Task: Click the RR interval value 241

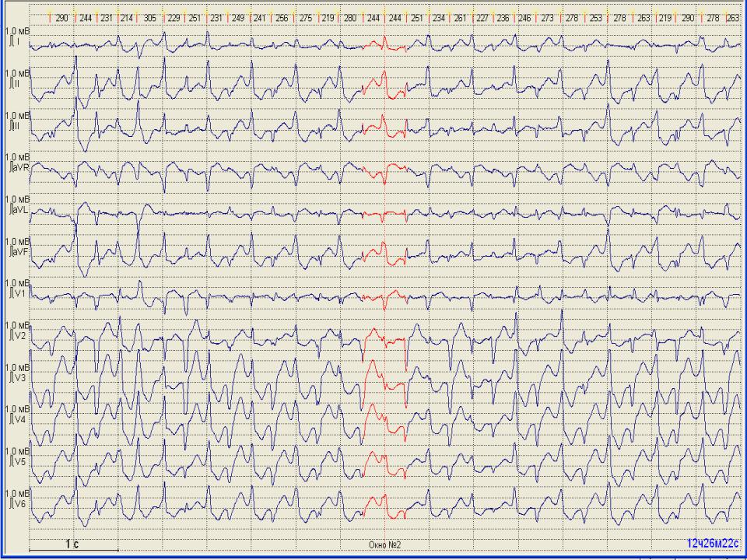Action: 259,18
